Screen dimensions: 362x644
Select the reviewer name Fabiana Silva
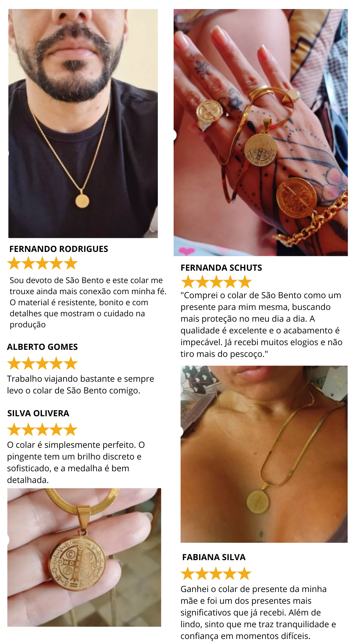214,557
